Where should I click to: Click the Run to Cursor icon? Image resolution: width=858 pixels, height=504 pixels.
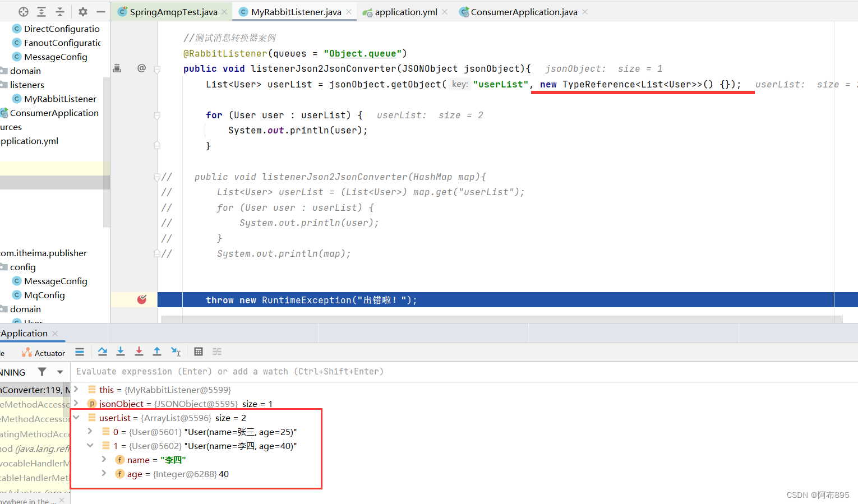pyautogui.click(x=176, y=352)
